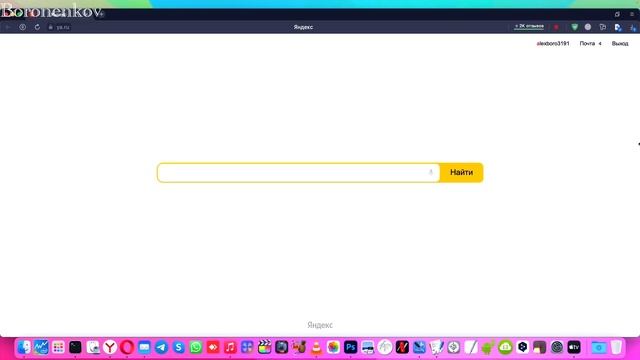Open Yandex Browser from the dock

pyautogui.click(x=110, y=347)
